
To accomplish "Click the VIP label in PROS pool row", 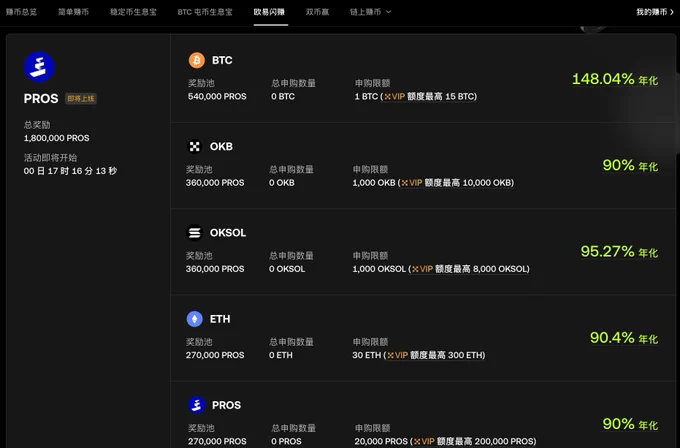I will (424, 441).
